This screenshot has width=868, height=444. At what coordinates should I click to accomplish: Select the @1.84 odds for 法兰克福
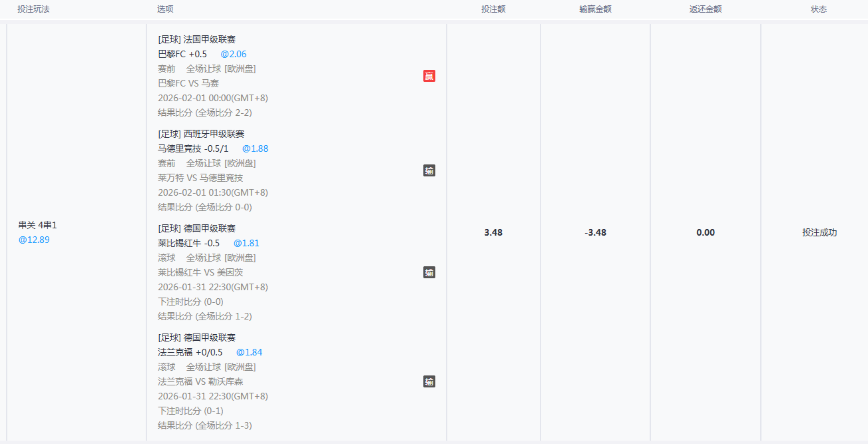tap(249, 352)
